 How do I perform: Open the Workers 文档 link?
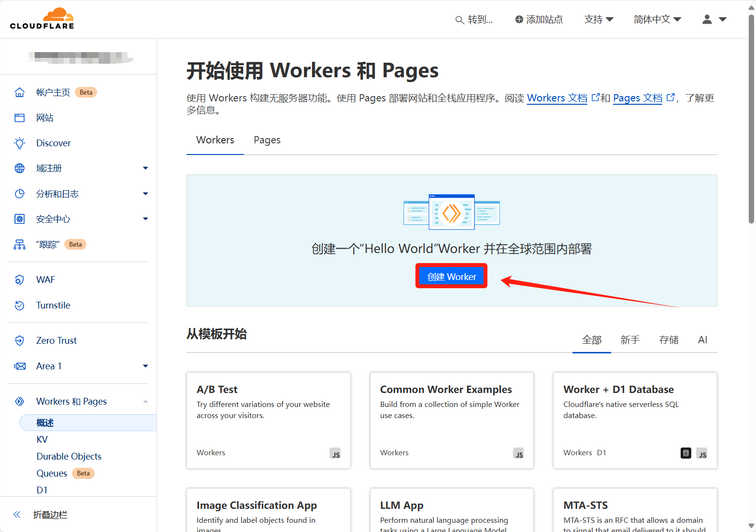pyautogui.click(x=557, y=98)
